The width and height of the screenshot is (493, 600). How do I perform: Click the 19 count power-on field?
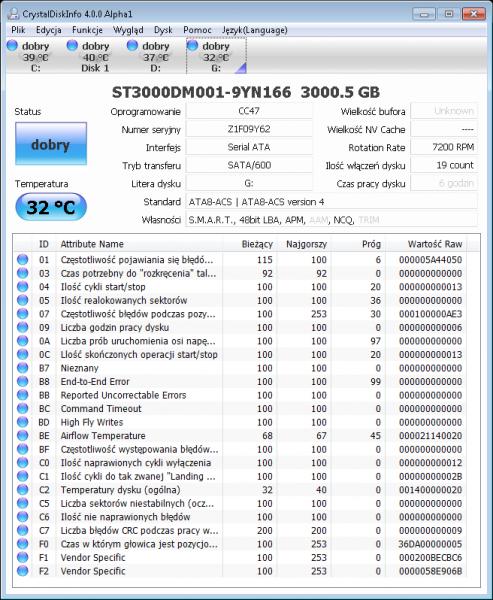pyautogui.click(x=444, y=165)
